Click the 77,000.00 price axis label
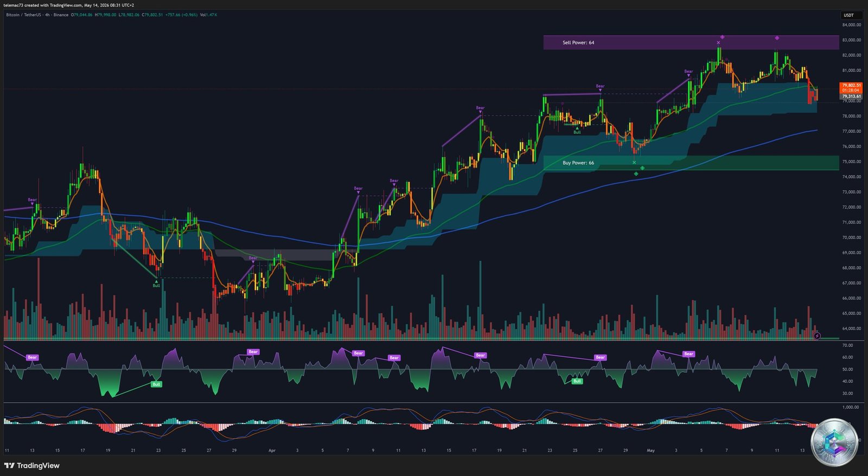 click(852, 131)
